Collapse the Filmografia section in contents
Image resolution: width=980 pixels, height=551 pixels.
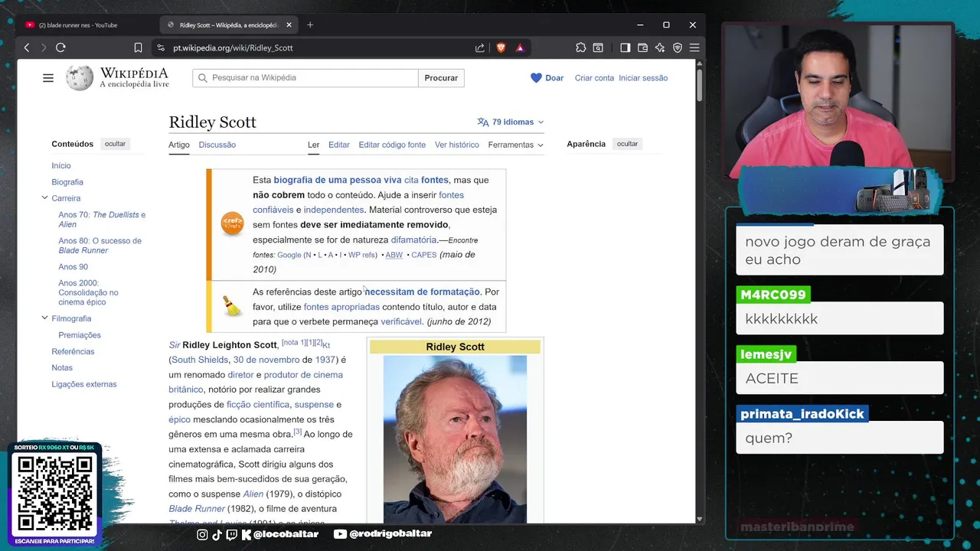pyautogui.click(x=44, y=318)
